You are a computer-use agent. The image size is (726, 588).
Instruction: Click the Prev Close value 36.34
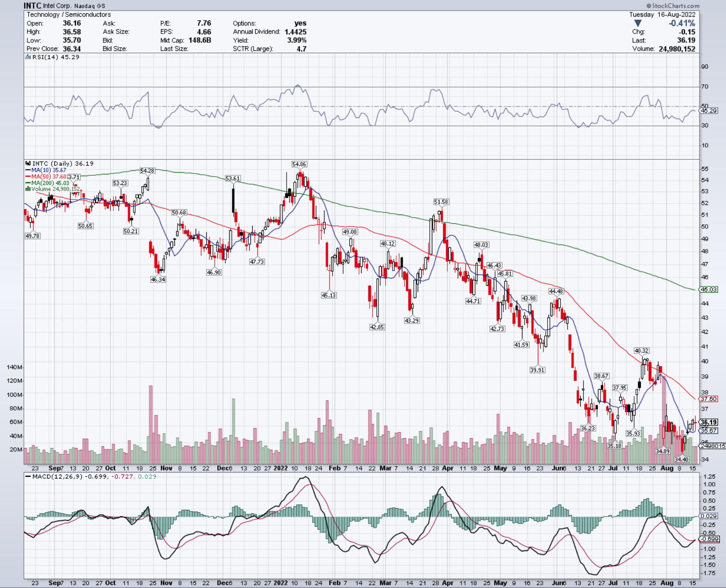coord(72,49)
